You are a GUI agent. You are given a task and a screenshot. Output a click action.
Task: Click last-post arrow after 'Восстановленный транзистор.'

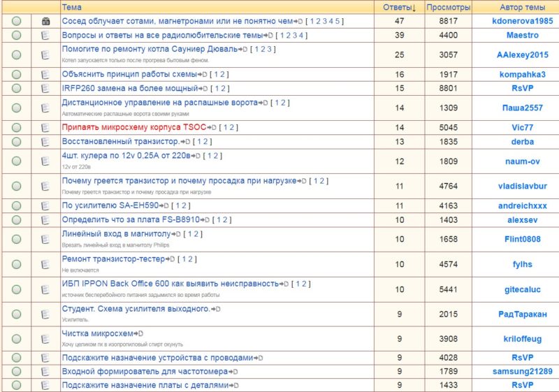(185, 141)
